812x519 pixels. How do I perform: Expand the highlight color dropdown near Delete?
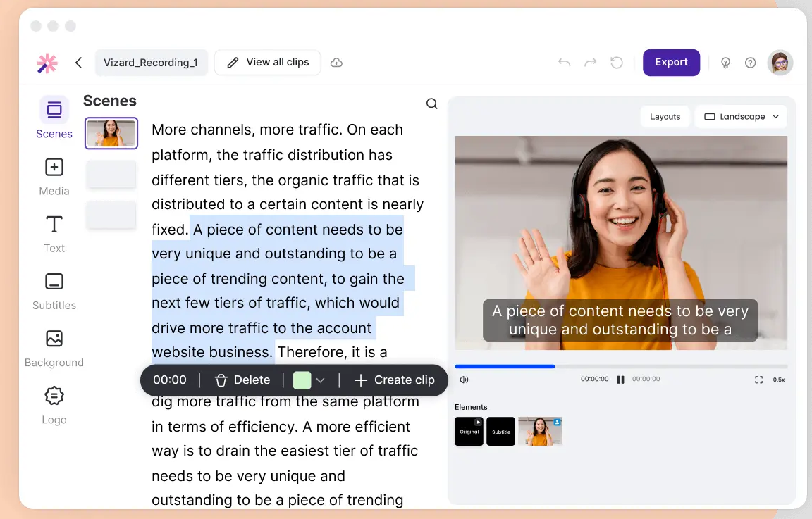(319, 380)
